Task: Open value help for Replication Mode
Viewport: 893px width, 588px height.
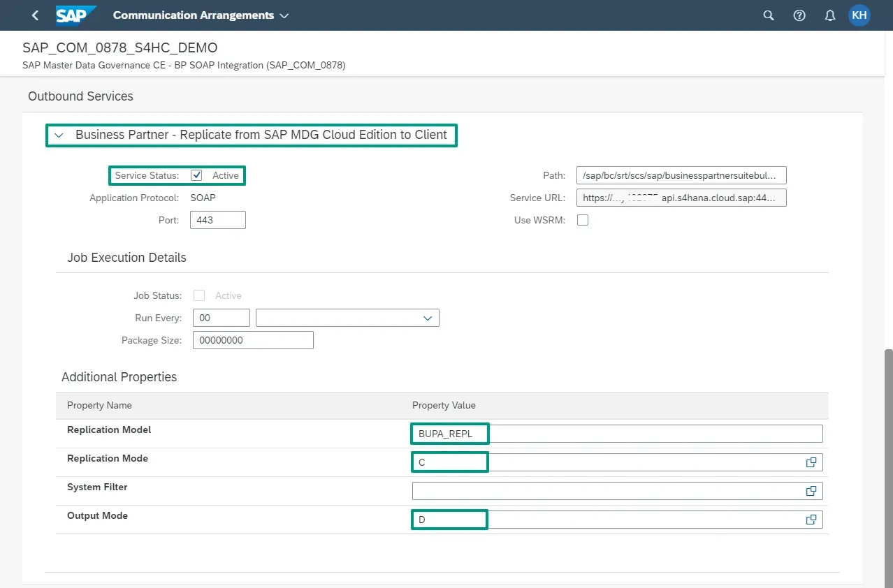Action: (811, 462)
